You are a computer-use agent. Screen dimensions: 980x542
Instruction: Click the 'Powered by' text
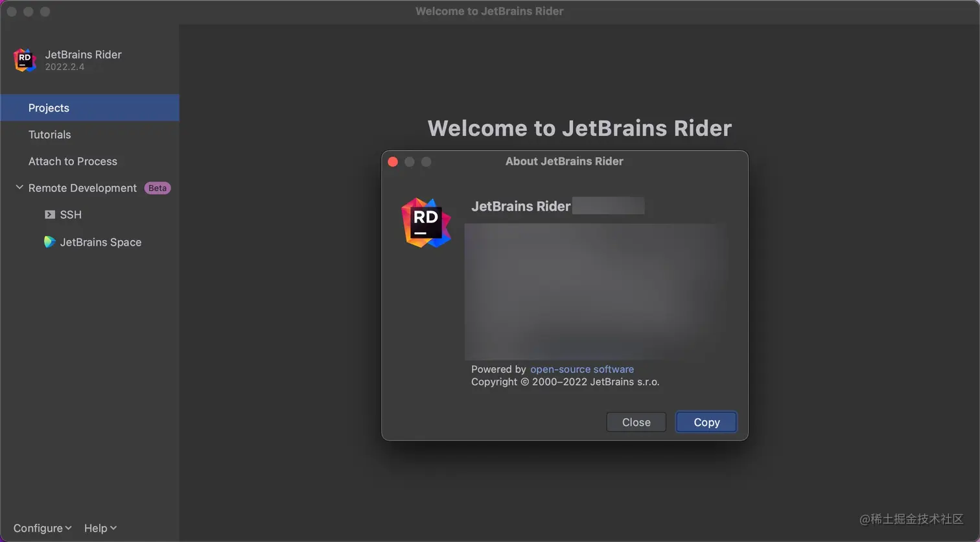click(x=498, y=369)
